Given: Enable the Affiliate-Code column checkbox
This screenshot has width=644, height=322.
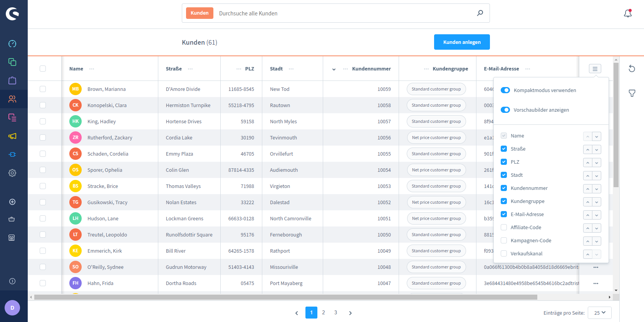Looking at the screenshot, I should 504,227.
